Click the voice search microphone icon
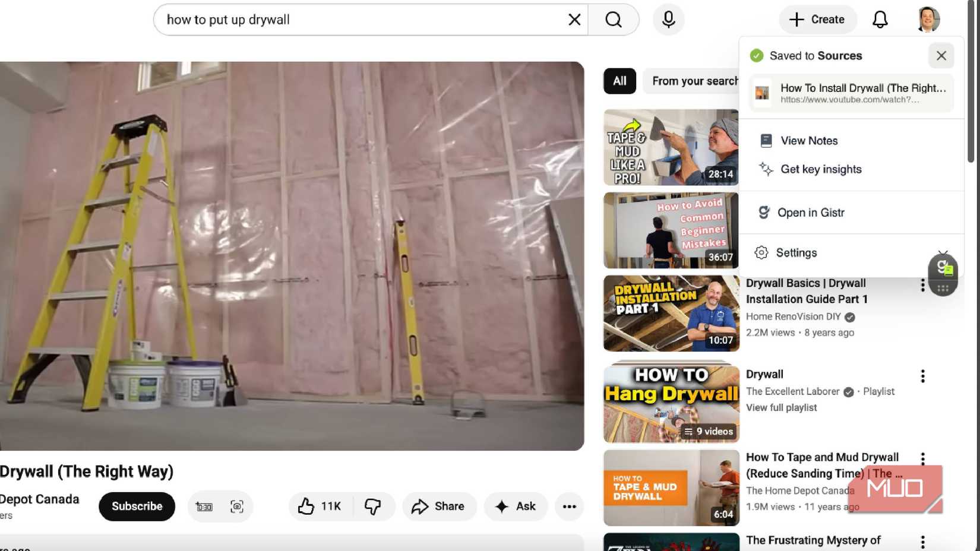The height and width of the screenshot is (551, 980). (x=668, y=19)
